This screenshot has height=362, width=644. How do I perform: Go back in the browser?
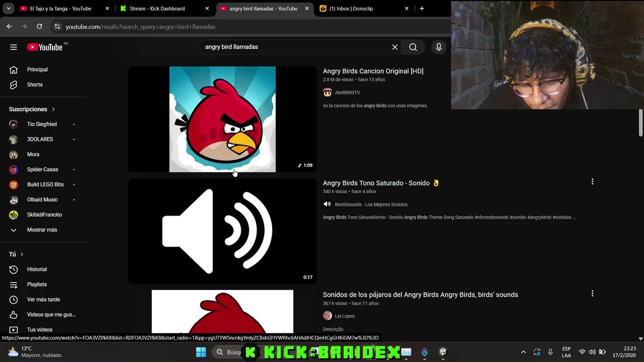pos(9,27)
